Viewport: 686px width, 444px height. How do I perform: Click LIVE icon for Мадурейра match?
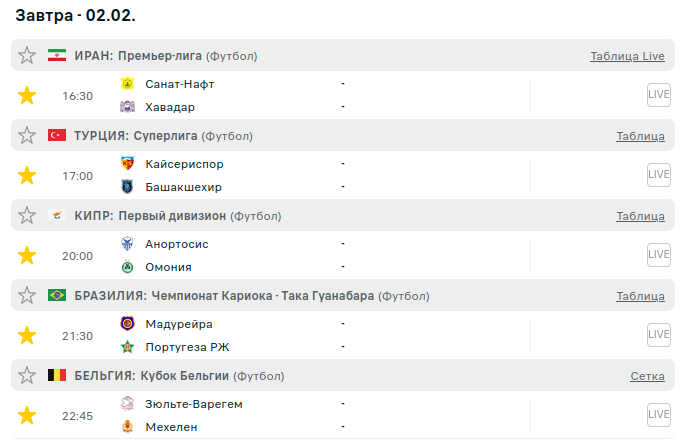point(658,335)
